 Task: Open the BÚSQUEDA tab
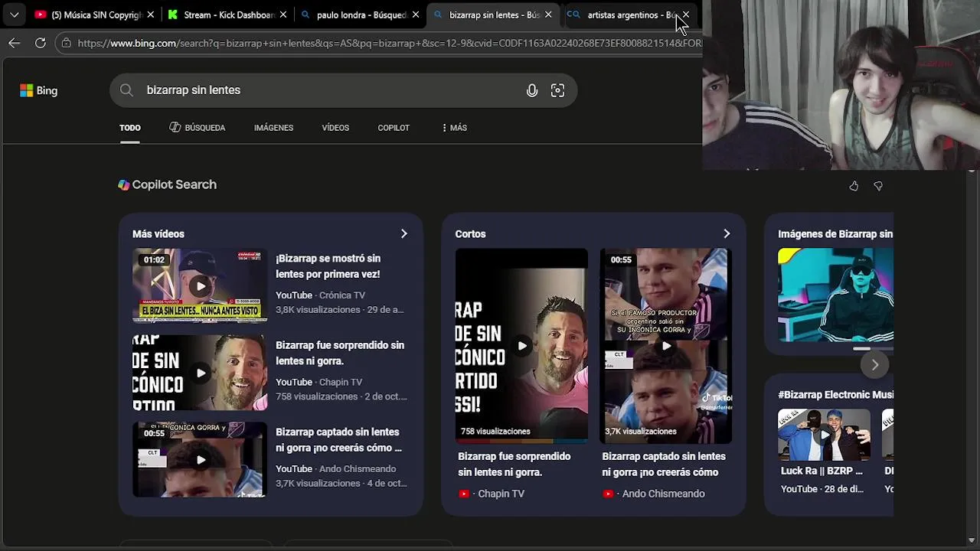(x=198, y=128)
